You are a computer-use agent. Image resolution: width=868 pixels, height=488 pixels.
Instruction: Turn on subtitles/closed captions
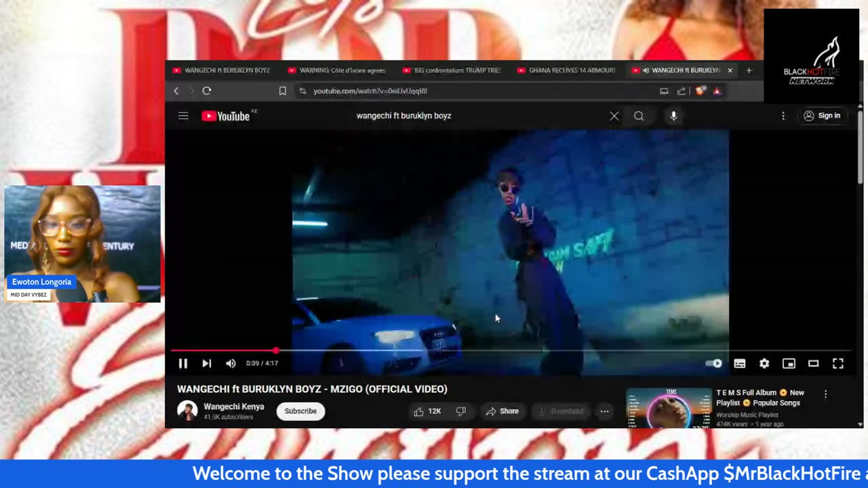click(x=740, y=363)
